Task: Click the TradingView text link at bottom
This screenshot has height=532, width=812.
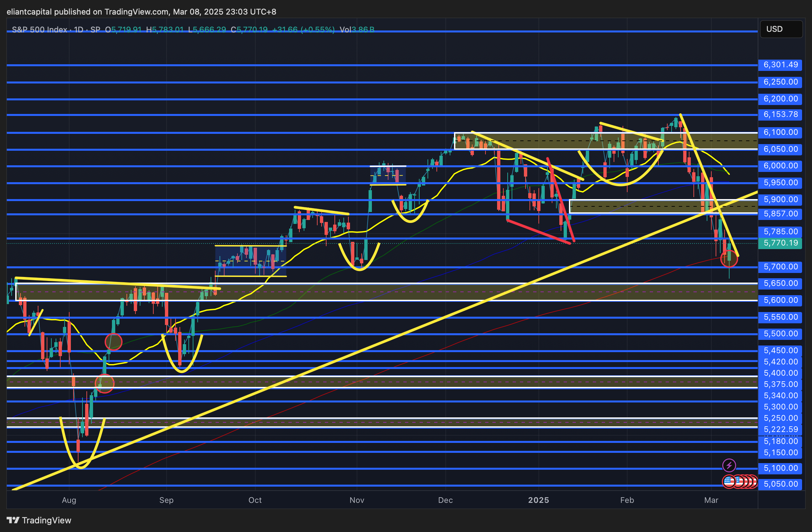Action: coord(46,520)
